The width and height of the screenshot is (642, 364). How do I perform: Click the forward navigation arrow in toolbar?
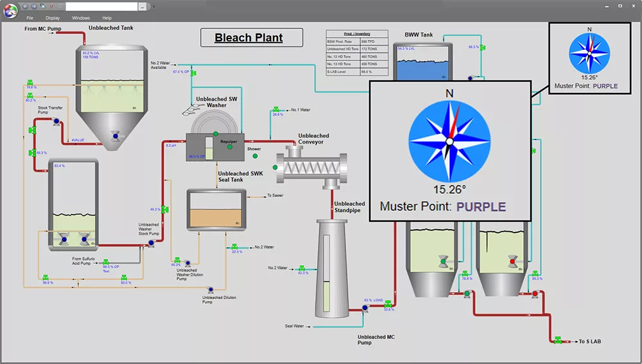coord(34,6)
